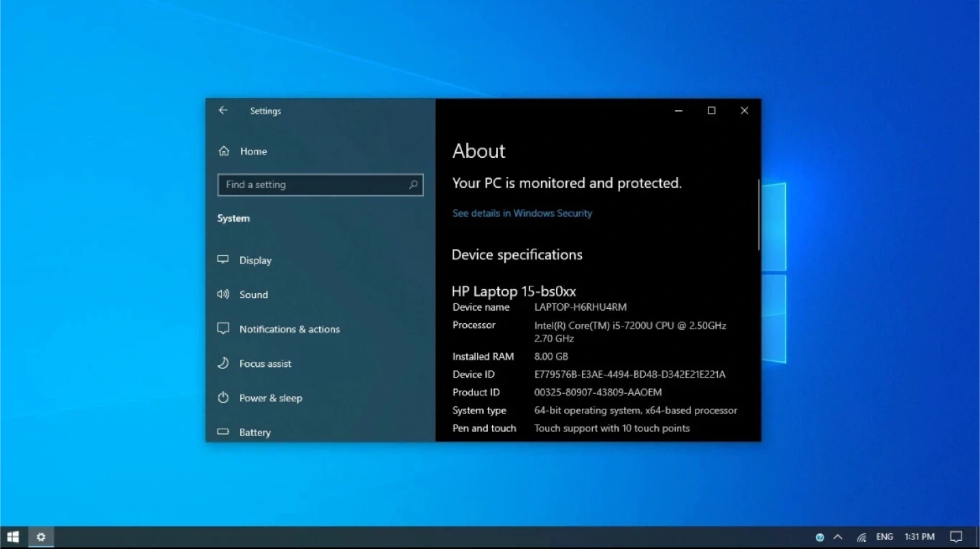Select the Battery icon in the sidebar
Screen dimensions: 980x549
(x=223, y=432)
